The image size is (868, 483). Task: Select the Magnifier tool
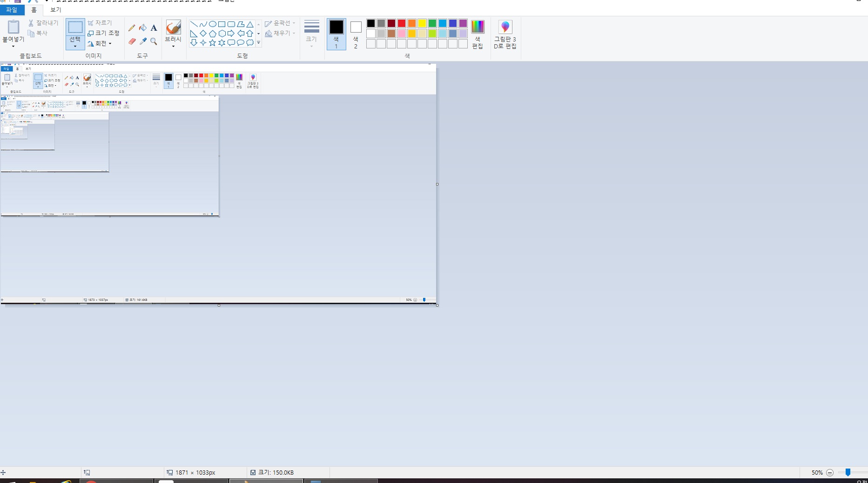click(154, 41)
